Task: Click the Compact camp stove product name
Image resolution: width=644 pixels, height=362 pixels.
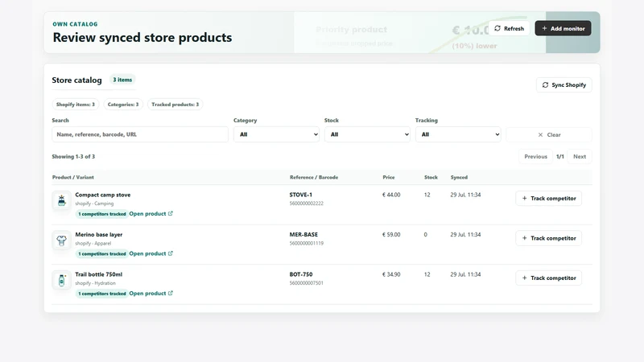Action: point(103,195)
